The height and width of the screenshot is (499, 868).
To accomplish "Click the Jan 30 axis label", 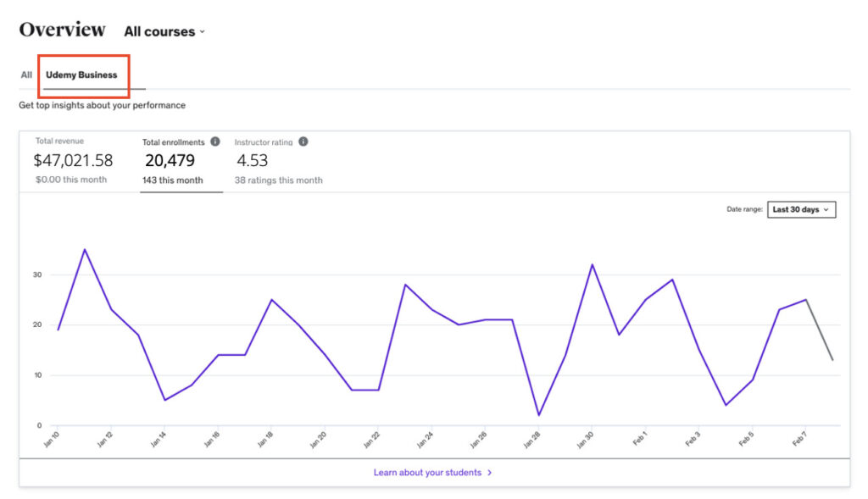I will [x=585, y=439].
